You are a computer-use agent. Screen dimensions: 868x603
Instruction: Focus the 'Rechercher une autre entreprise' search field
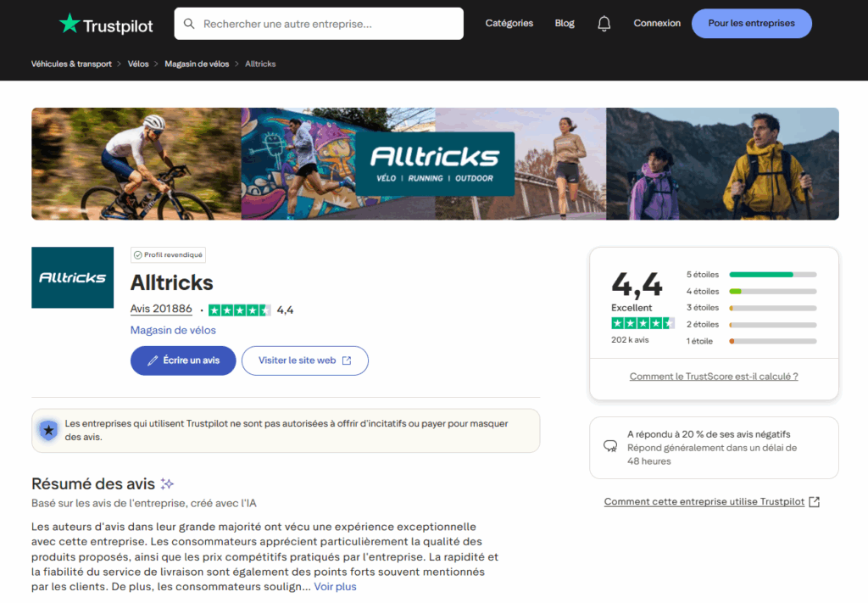pyautogui.click(x=326, y=24)
